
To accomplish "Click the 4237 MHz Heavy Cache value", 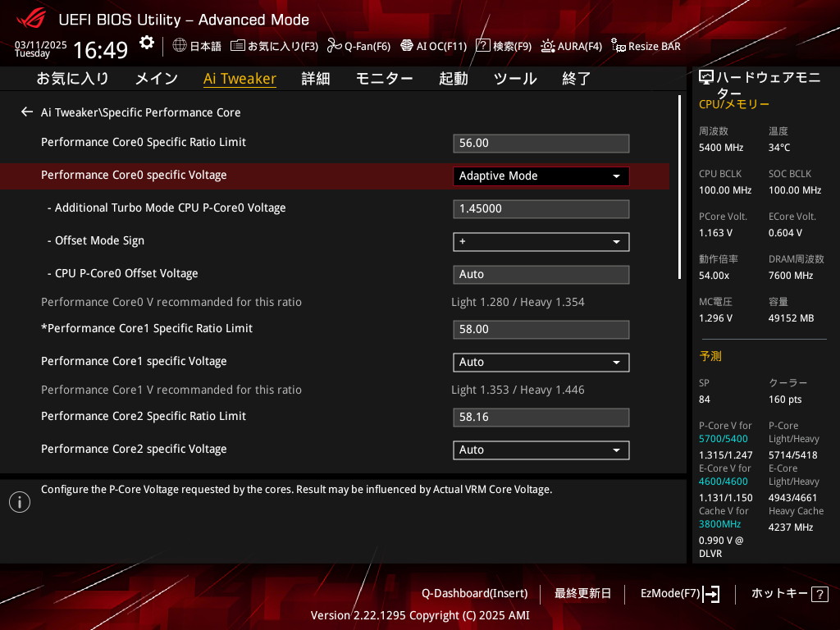I will pos(791,527).
